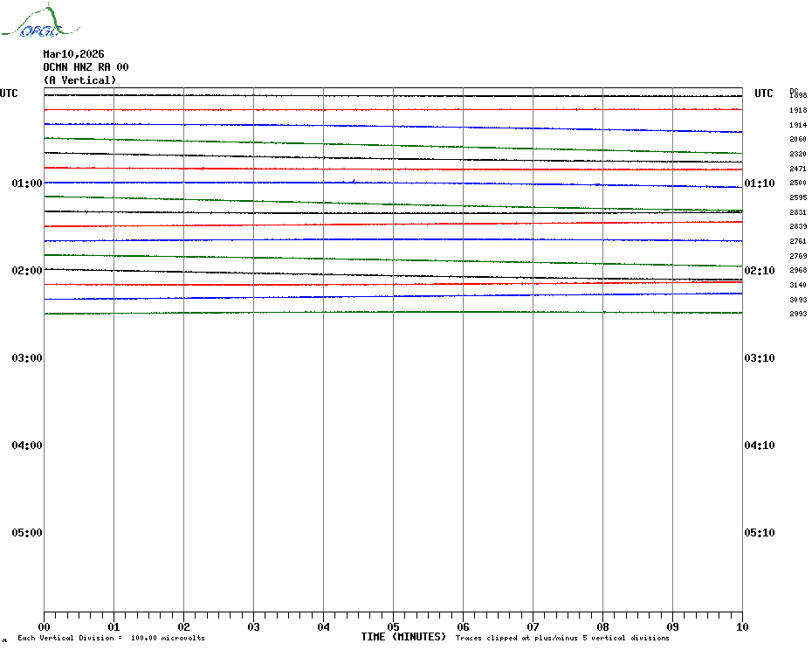This screenshot has height=650, width=812.
Task: Click the 05:00 UTC row label
Action: pyautogui.click(x=27, y=533)
